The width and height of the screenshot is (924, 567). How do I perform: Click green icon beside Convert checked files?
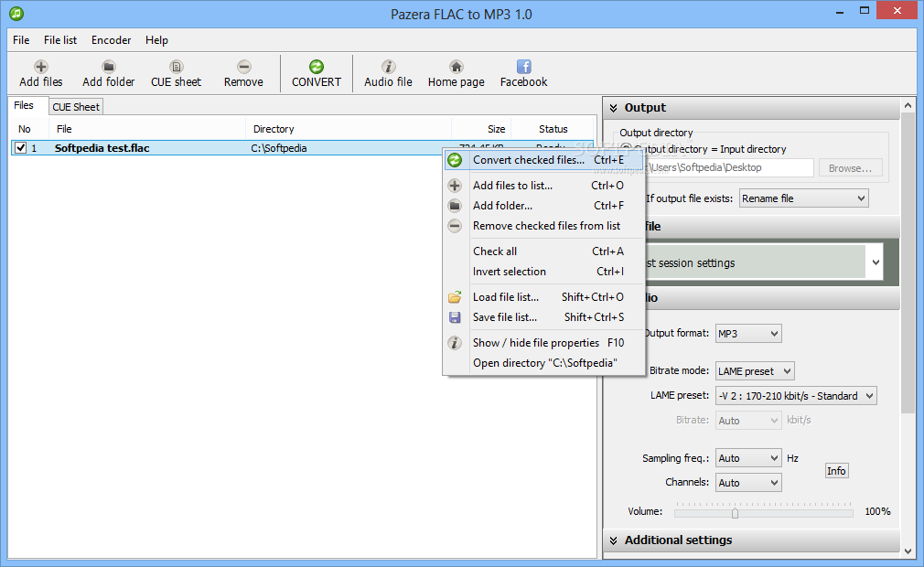(x=455, y=160)
